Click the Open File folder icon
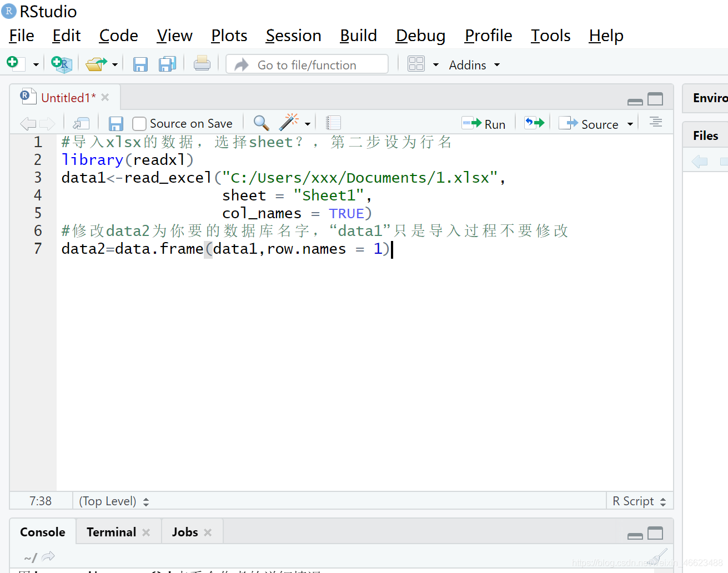Screen dimensions: 728x573 click(97, 64)
